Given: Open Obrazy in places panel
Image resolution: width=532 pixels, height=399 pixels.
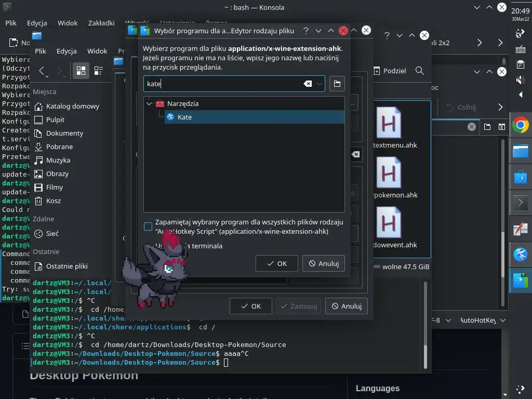Looking at the screenshot, I should pos(51,174).
